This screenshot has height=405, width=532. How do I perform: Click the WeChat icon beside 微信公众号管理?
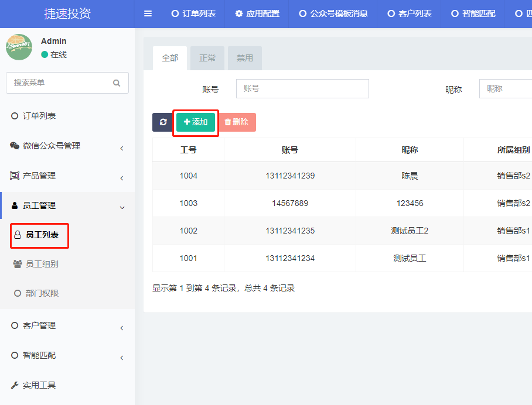14,146
